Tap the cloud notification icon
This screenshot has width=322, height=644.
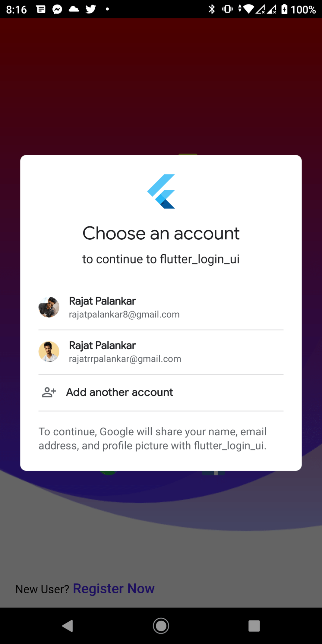[x=74, y=9]
